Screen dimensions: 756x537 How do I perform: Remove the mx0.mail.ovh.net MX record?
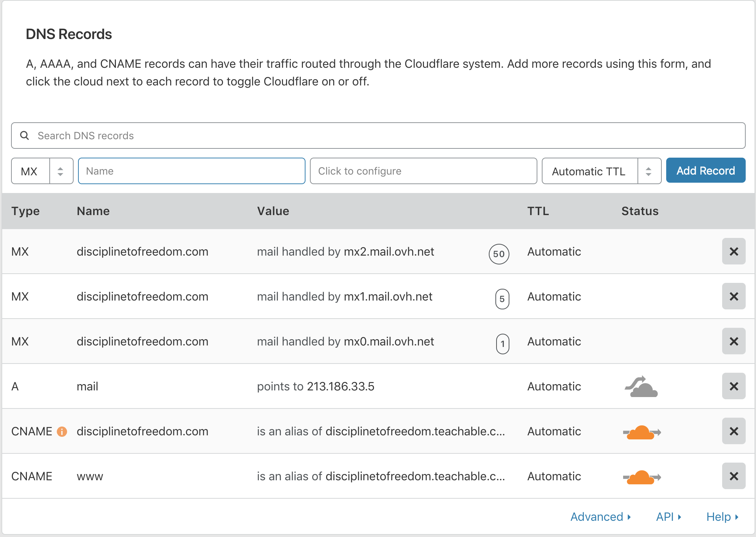pos(734,341)
